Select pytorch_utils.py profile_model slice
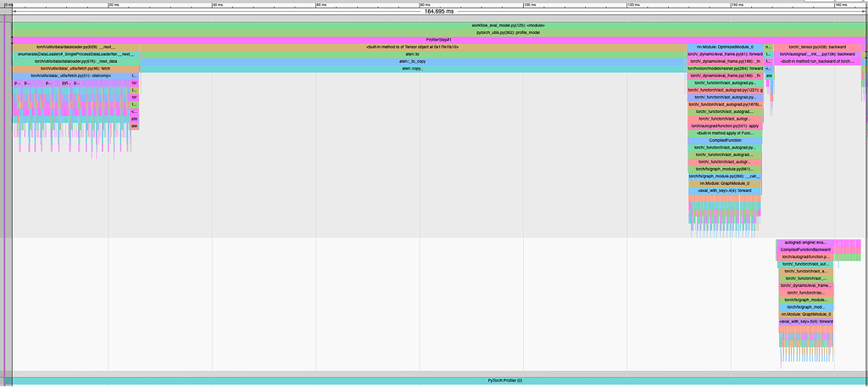 coord(438,32)
